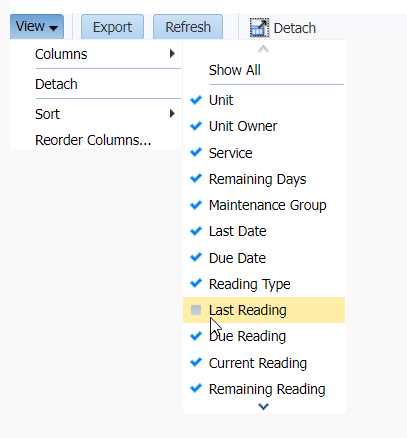The image size is (407, 438).
Task: Click the scroll-down chevron in column list
Action: (x=263, y=407)
